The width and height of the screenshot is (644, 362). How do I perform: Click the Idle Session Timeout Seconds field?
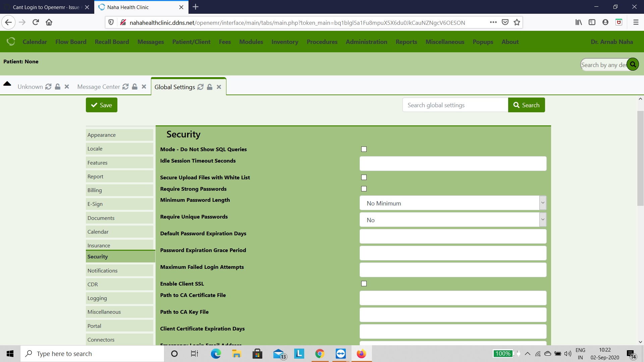tap(452, 164)
